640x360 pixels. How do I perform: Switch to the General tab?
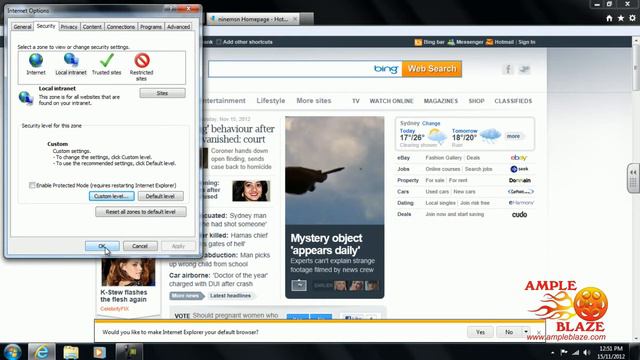point(22,27)
